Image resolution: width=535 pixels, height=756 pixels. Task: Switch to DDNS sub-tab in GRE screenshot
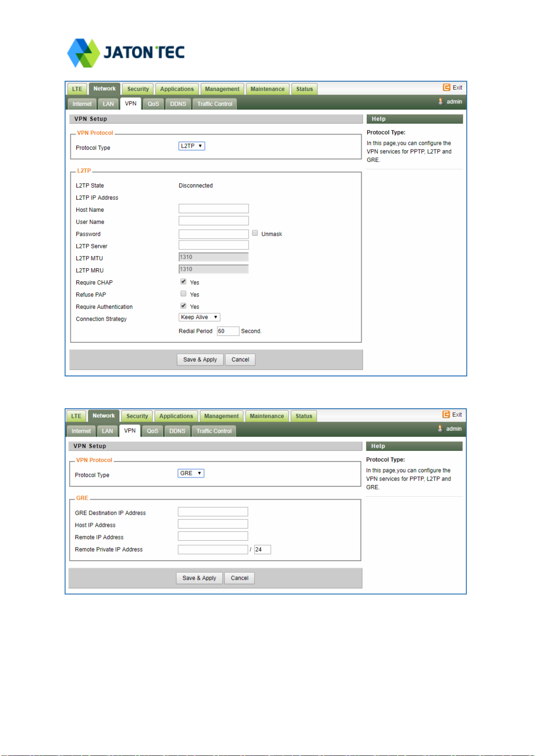point(177,431)
